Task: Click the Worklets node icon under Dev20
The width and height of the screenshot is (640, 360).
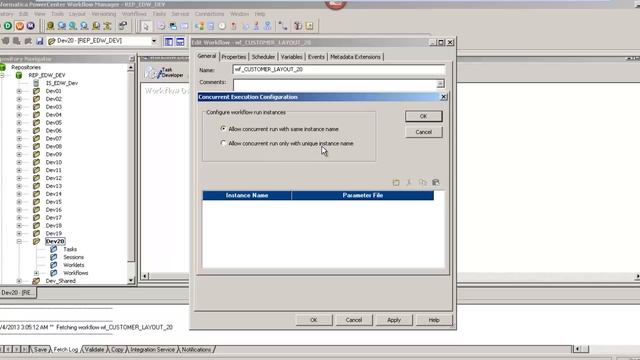Action: (x=53, y=265)
